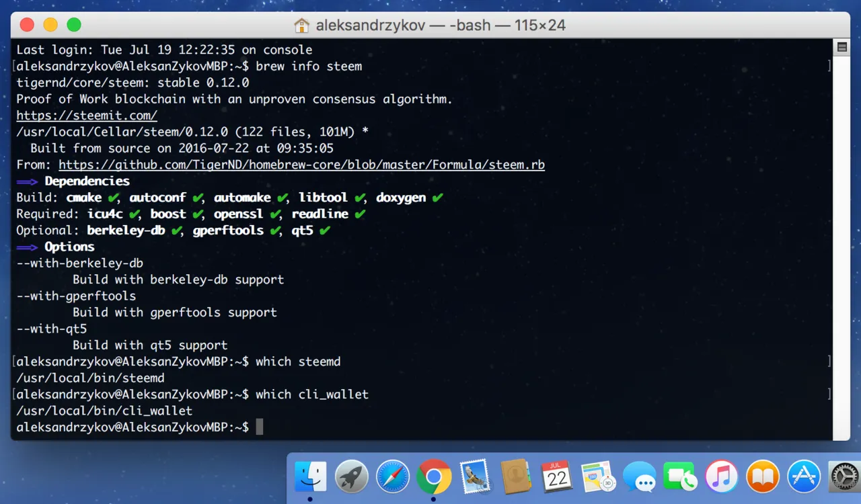Screen dimensions: 861x504
Task: Open iBooks orange book icon
Action: pyautogui.click(x=763, y=477)
